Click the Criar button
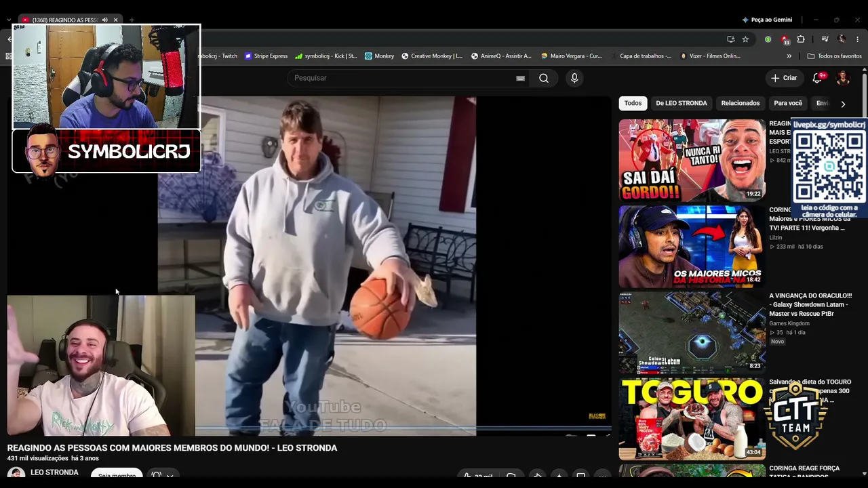868x488 pixels. coord(784,78)
